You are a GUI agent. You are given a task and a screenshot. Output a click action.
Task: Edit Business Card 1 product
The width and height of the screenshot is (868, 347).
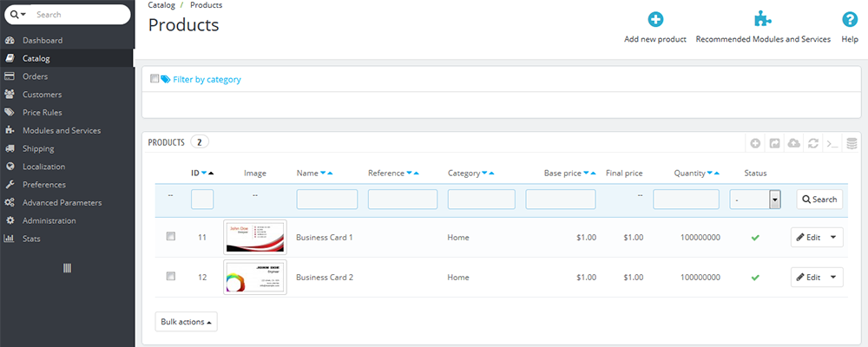[808, 238]
